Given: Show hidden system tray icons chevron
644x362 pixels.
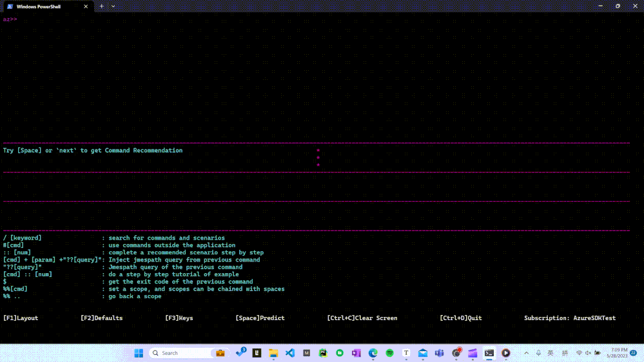Looking at the screenshot, I should tap(527, 353).
